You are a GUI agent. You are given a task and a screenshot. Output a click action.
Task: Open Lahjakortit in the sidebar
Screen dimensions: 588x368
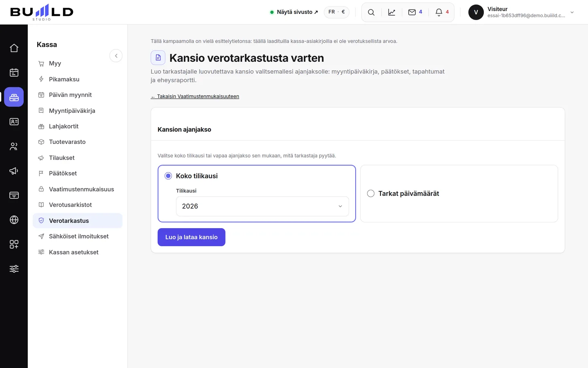pyautogui.click(x=78, y=126)
